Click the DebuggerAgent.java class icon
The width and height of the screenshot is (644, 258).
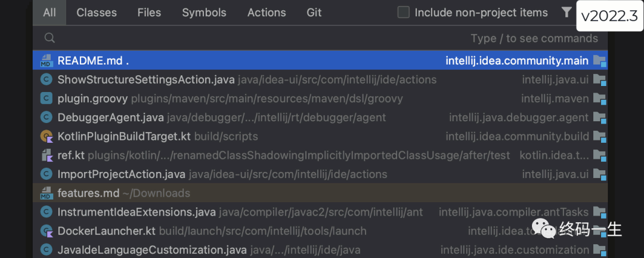(x=47, y=117)
